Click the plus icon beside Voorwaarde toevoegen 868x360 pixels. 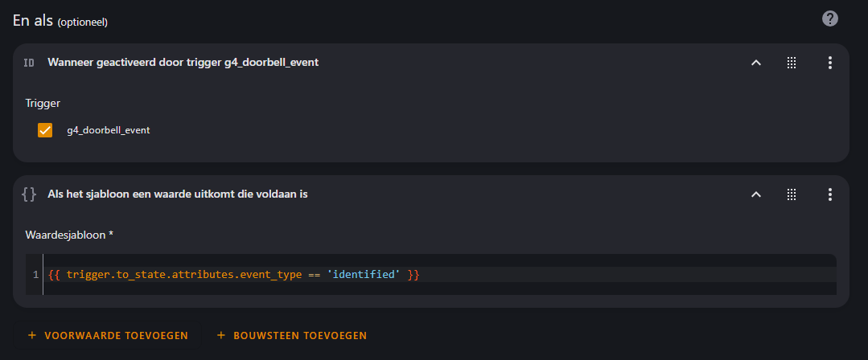click(32, 335)
